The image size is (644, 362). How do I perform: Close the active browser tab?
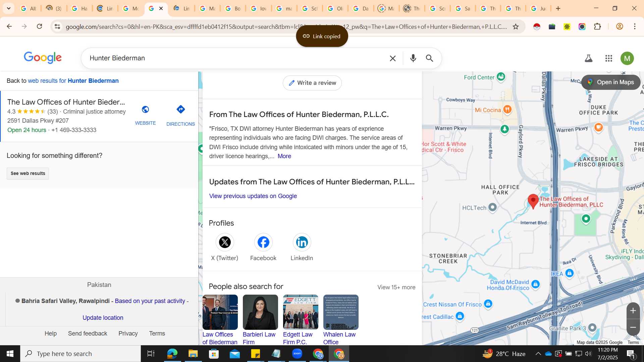pos(161,8)
